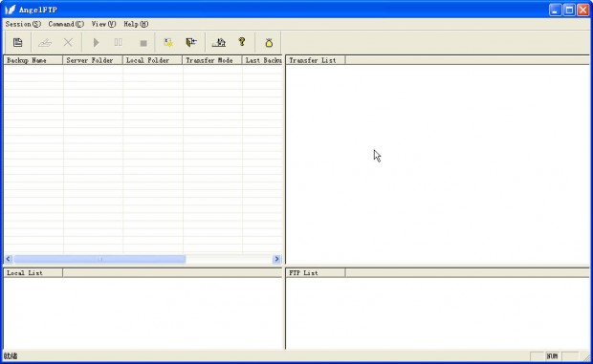Click the horizontal scrollbar right arrow
The width and height of the screenshot is (593, 364).
point(276,259)
